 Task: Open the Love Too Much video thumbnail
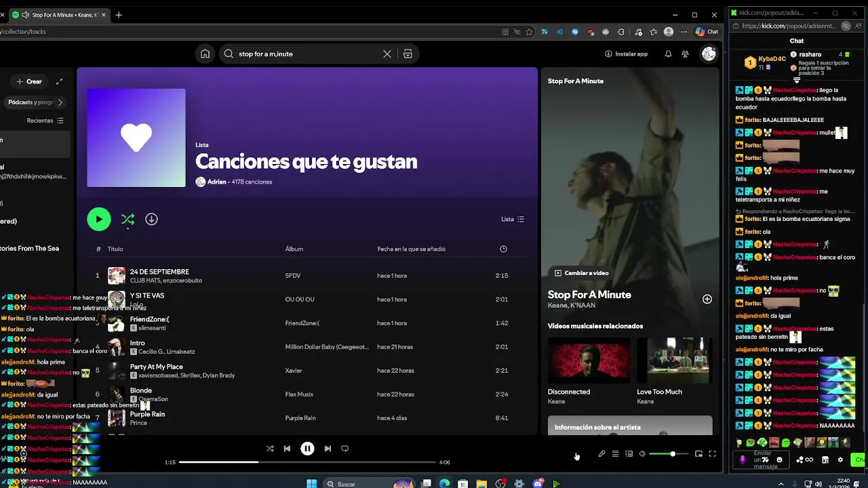coord(675,360)
